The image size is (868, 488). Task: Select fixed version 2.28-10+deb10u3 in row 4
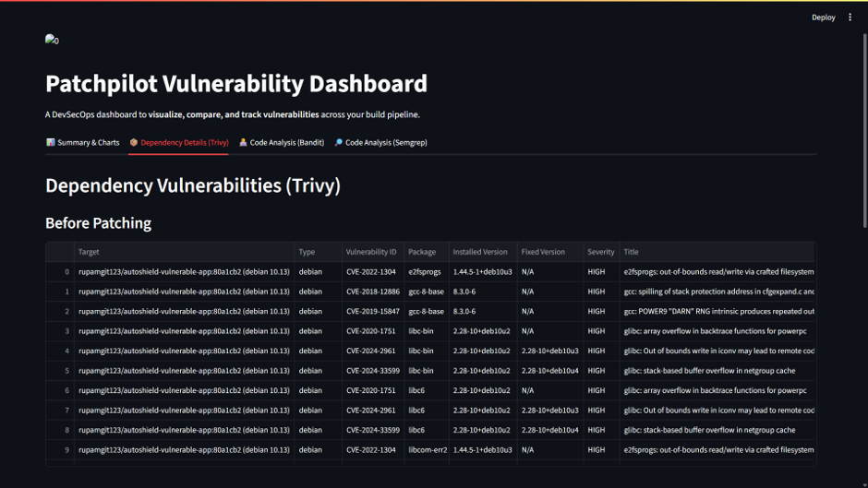(550, 351)
